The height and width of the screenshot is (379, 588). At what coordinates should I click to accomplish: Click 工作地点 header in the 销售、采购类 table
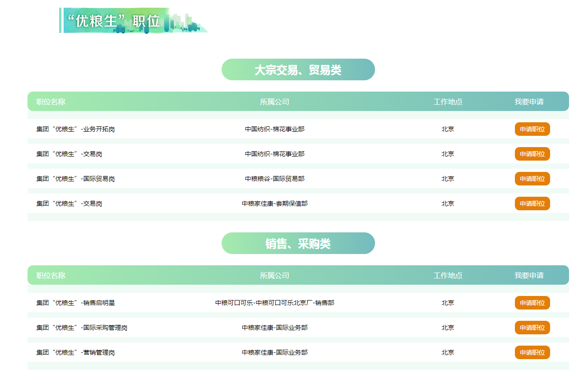[x=448, y=275]
